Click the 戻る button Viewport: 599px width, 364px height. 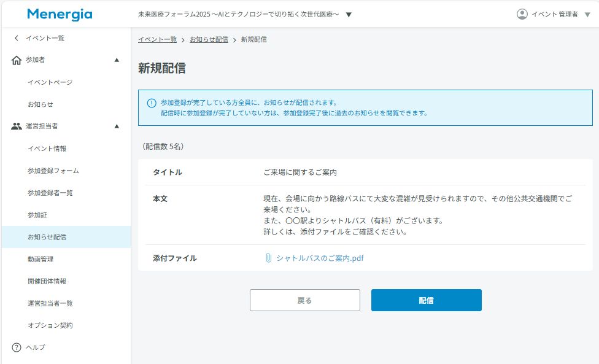(305, 300)
